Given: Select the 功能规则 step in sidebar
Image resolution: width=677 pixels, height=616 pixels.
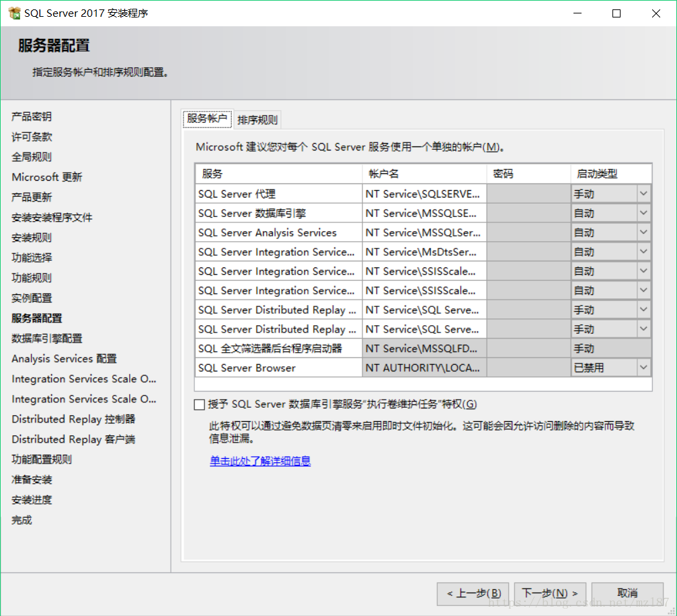Looking at the screenshot, I should click(32, 278).
